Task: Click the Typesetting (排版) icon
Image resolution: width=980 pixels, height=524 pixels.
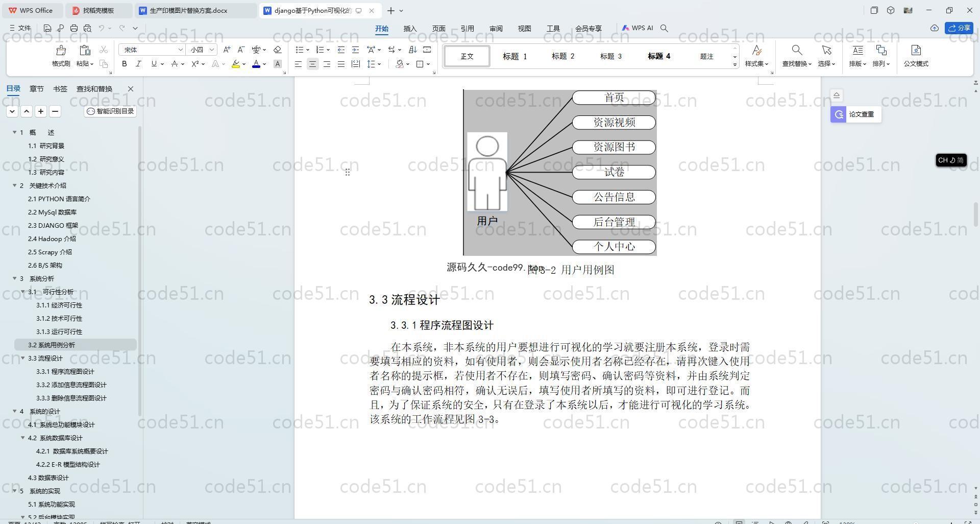Action: pyautogui.click(x=857, y=50)
